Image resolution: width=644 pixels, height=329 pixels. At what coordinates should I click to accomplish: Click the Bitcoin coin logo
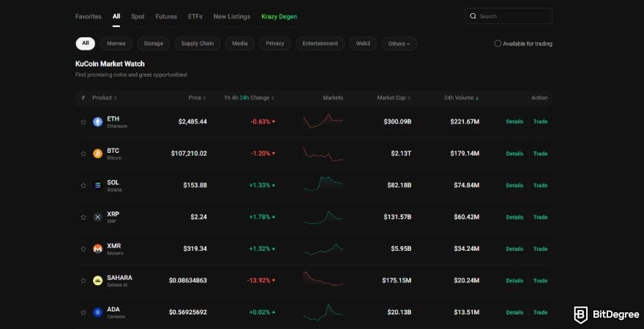(x=98, y=154)
